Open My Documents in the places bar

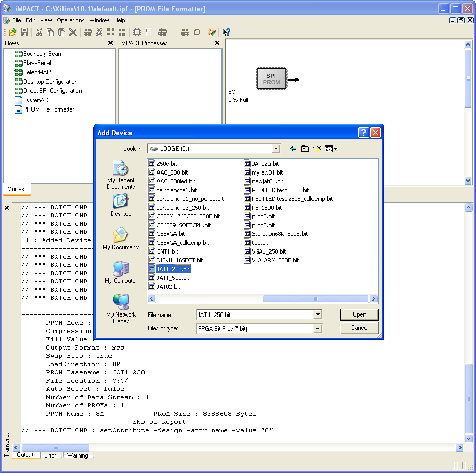coord(121,239)
